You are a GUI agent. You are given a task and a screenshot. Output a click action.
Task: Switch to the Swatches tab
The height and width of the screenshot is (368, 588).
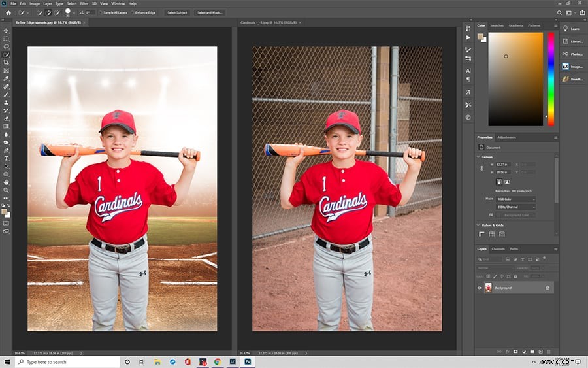497,26
